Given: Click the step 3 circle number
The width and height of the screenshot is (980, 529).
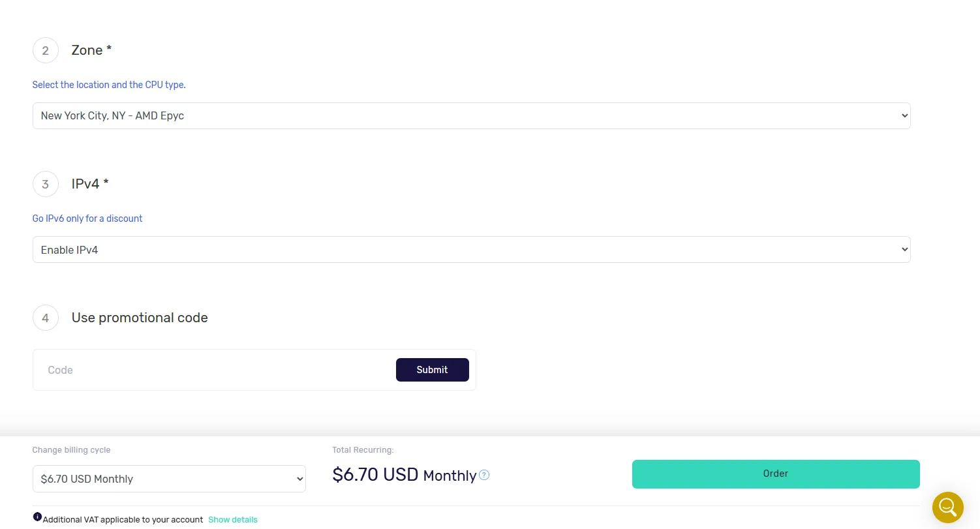Looking at the screenshot, I should [x=46, y=184].
